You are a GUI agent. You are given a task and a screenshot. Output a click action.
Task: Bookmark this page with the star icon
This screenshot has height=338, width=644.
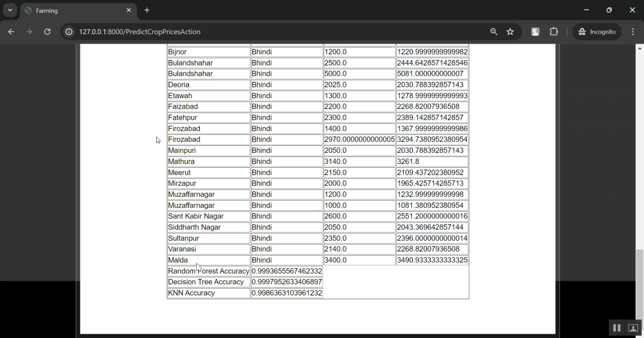(x=510, y=32)
